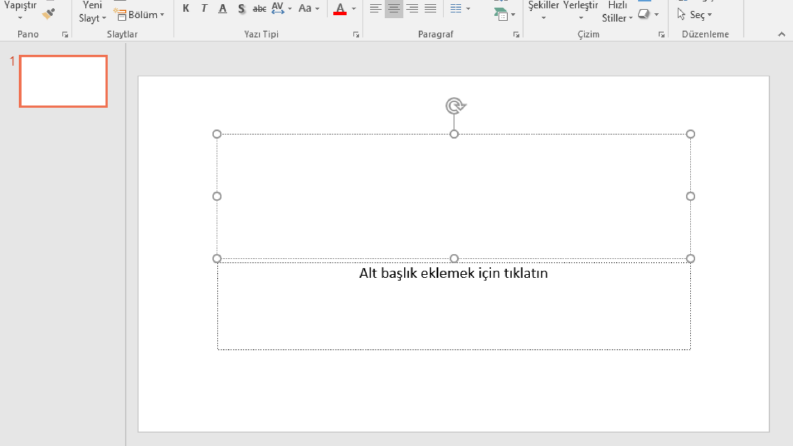
Task: Open the Seç select menu
Action: click(694, 15)
